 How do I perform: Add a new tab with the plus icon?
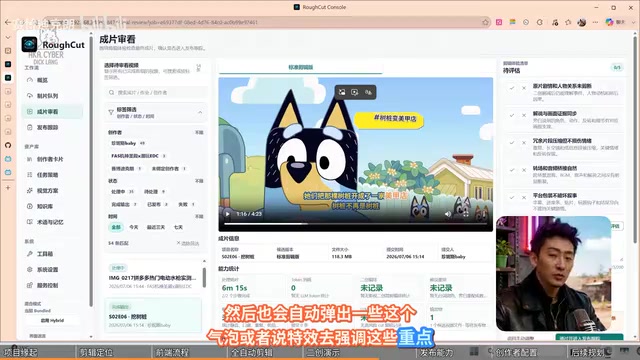pyautogui.click(x=8, y=188)
